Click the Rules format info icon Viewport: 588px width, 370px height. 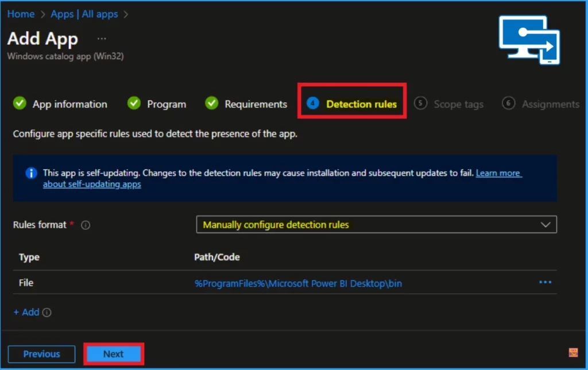[86, 225]
